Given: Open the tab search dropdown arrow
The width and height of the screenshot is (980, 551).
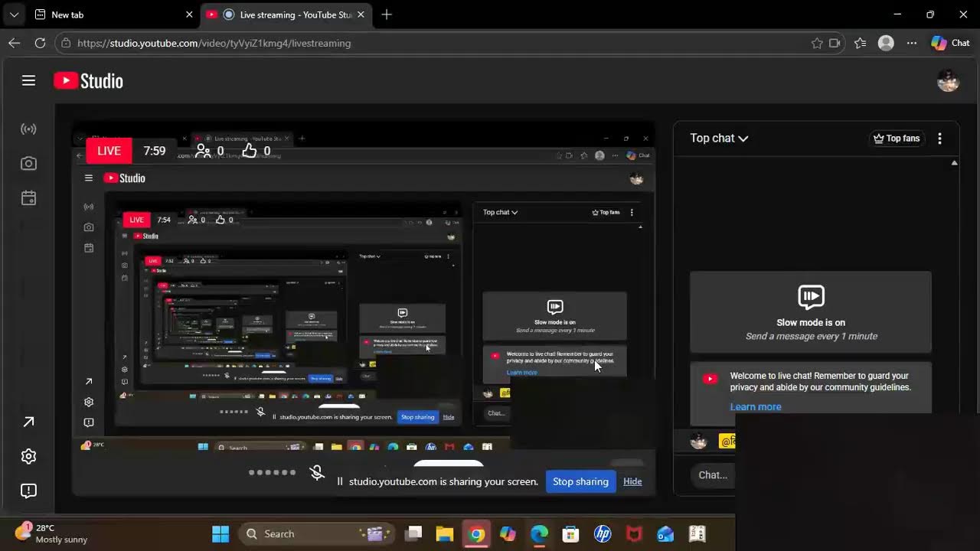Looking at the screenshot, I should (x=14, y=15).
